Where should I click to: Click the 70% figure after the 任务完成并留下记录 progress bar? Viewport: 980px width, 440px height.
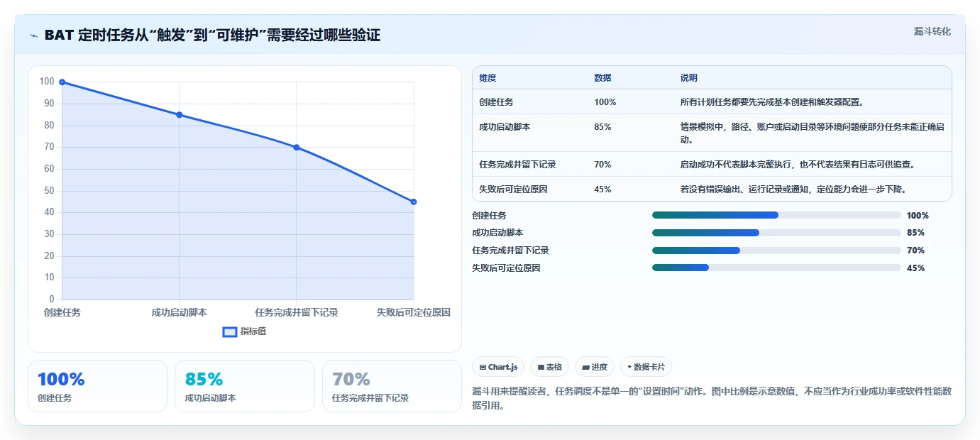915,251
